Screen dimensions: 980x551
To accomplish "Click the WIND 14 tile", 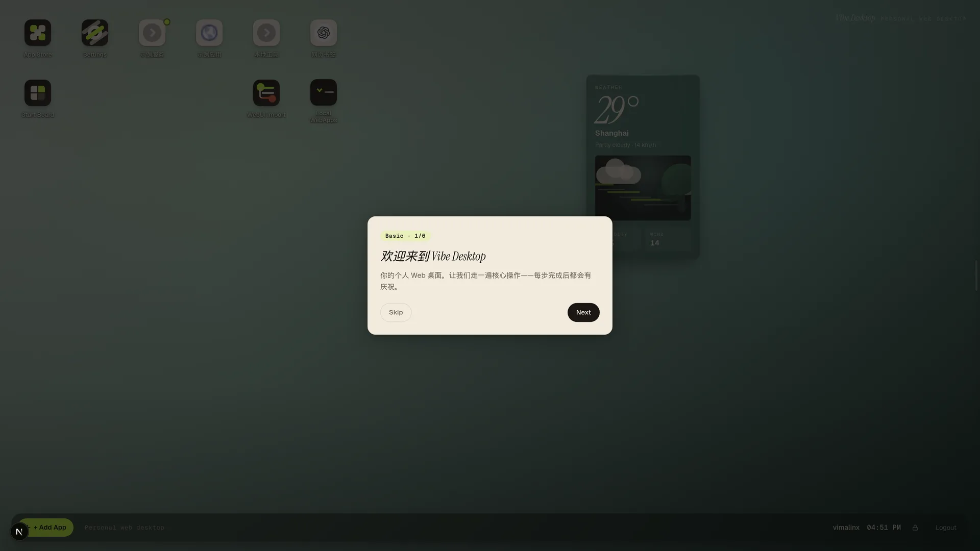I will (x=668, y=239).
